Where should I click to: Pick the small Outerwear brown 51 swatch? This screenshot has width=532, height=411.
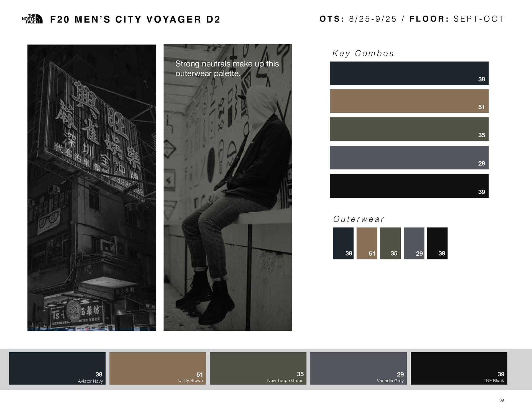[x=367, y=243]
